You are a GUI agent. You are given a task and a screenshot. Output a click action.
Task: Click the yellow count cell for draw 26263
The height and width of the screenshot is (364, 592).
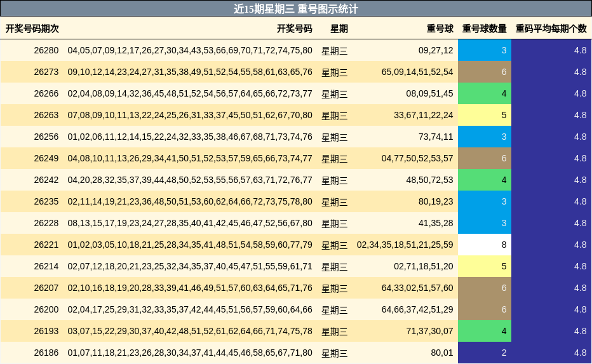[485, 115]
